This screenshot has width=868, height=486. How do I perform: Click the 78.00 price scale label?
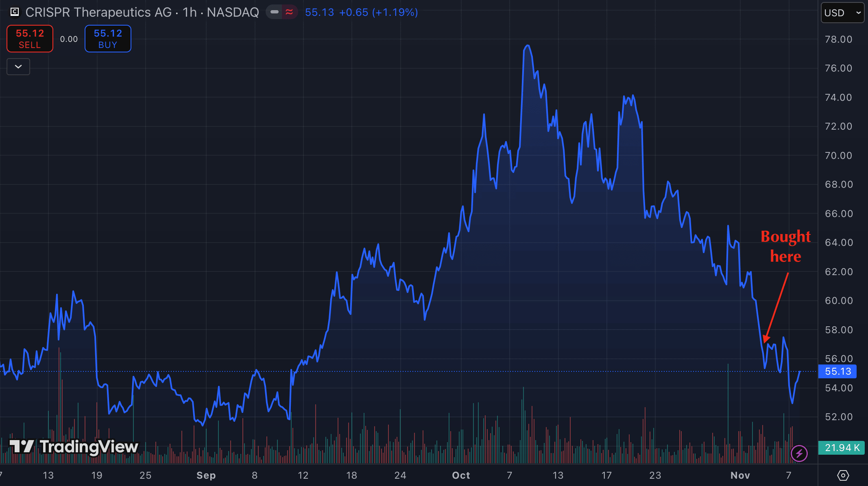coord(838,39)
